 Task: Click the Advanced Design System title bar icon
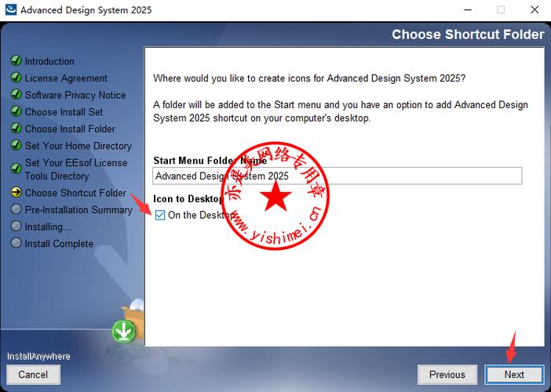[9, 10]
